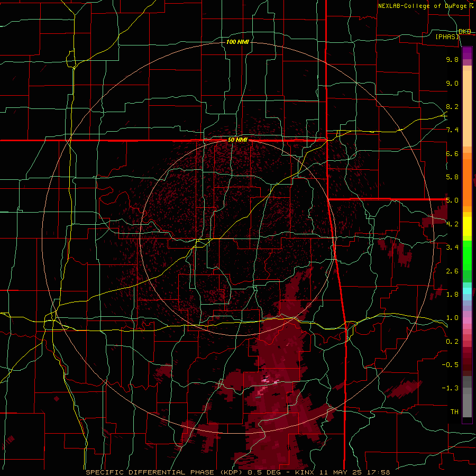Click the 11 MAY 25 date in the caption
476x476 pixels.
pos(341,472)
